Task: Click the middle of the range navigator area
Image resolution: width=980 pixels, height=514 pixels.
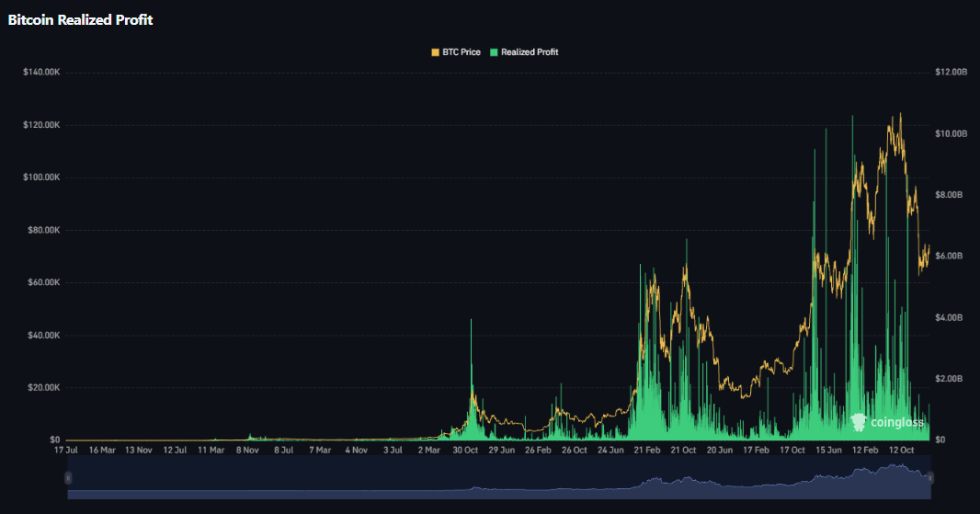Action: pos(498,477)
